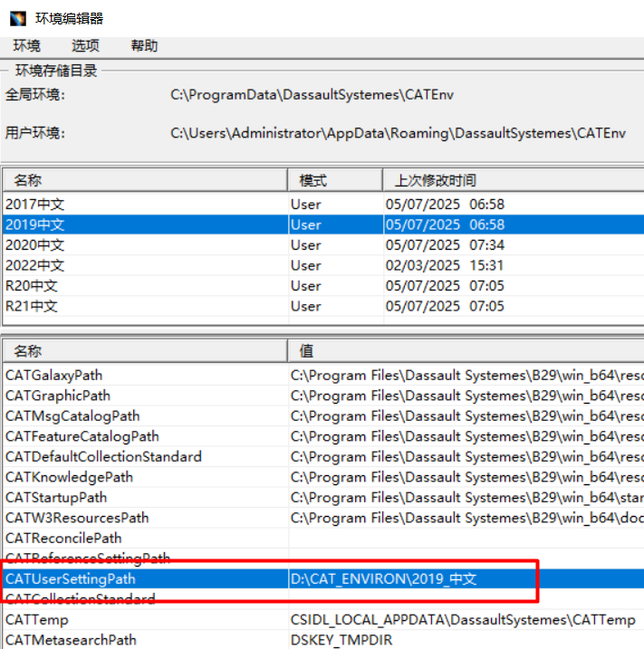Select the 2022中文 environment row
This screenshot has width=644, height=649.
pyautogui.click(x=34, y=265)
